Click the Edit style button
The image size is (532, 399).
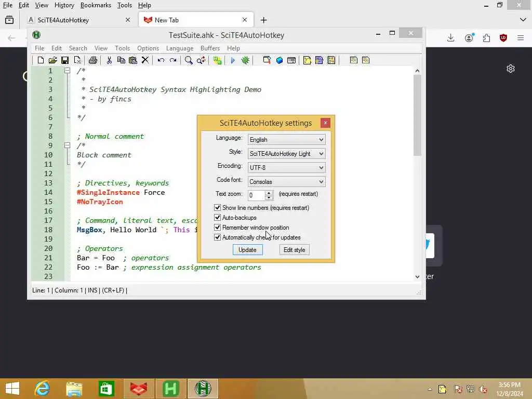click(x=294, y=250)
